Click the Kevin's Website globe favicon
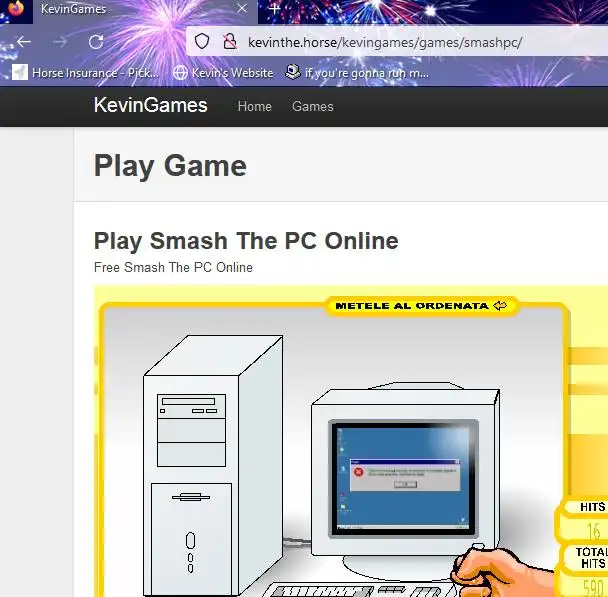Viewport: 608px width, 597px height. pos(180,72)
